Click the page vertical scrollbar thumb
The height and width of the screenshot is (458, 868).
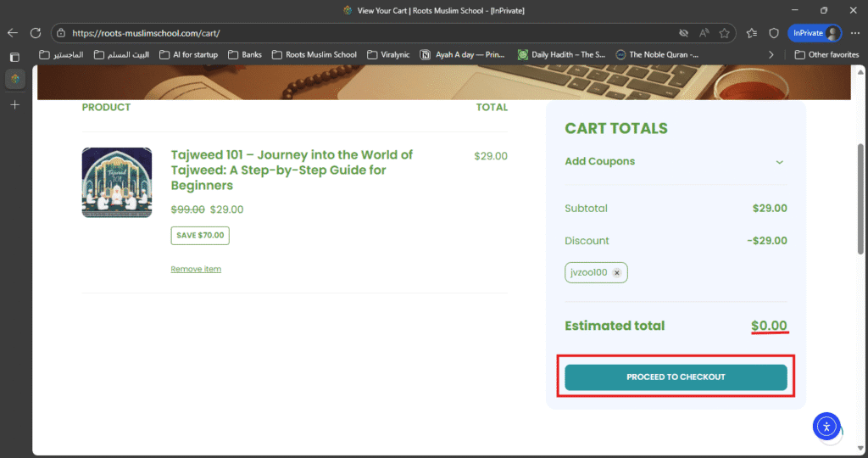click(x=861, y=198)
